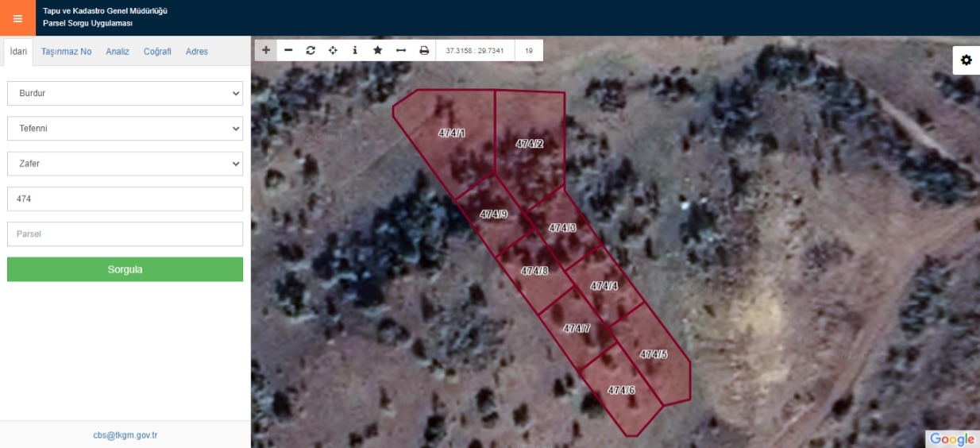Open the Analiz tab
Screen dimensions: 980x448
coord(118,52)
